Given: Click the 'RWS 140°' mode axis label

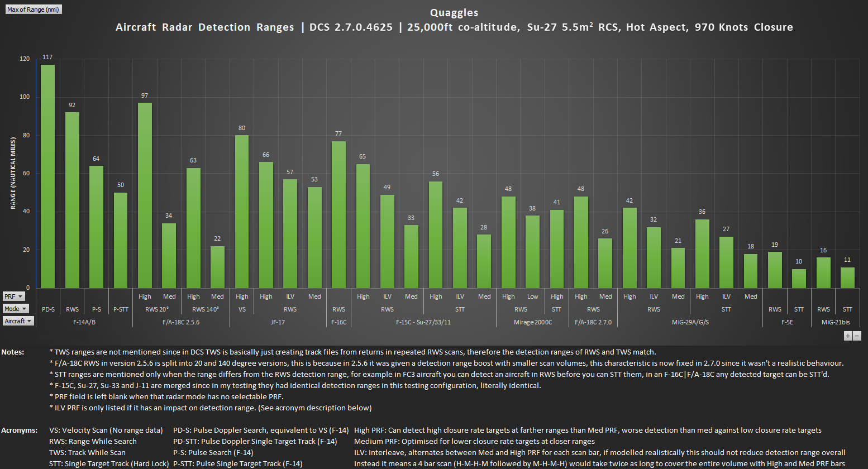Looking at the screenshot, I should [206, 309].
